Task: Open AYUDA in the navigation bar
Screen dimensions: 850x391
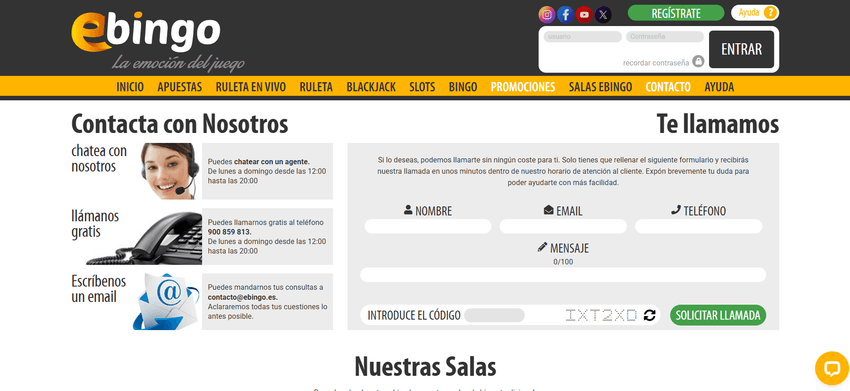Action: [719, 87]
